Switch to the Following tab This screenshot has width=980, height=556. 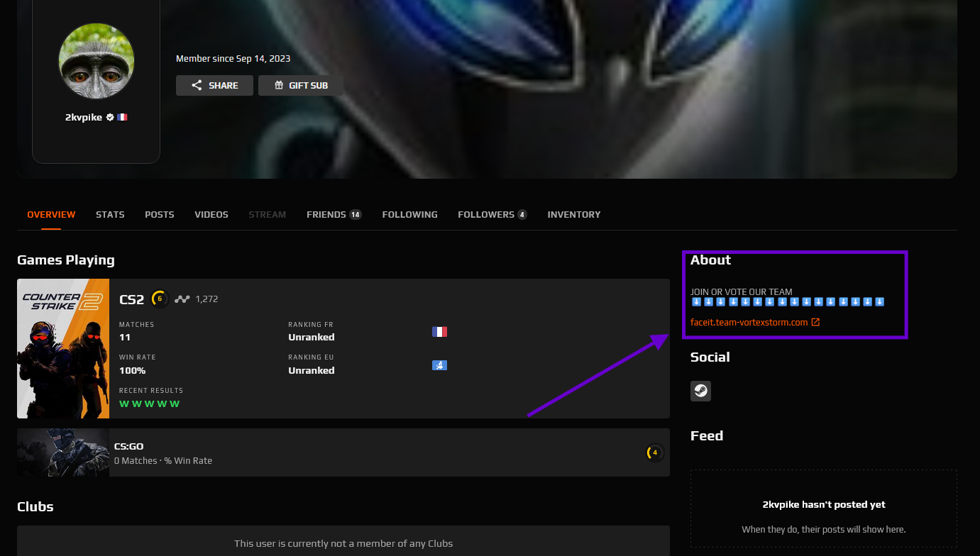[409, 214]
